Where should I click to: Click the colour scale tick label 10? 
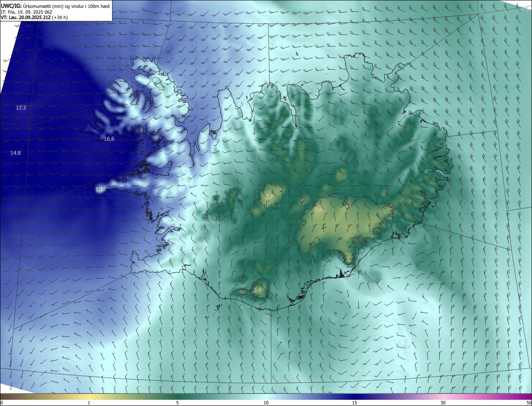pyautogui.click(x=266, y=403)
